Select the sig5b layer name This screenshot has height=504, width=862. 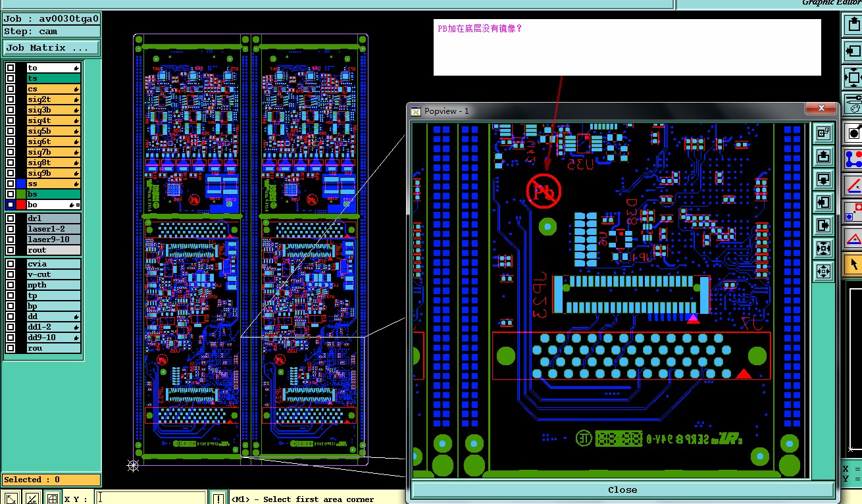(53, 131)
